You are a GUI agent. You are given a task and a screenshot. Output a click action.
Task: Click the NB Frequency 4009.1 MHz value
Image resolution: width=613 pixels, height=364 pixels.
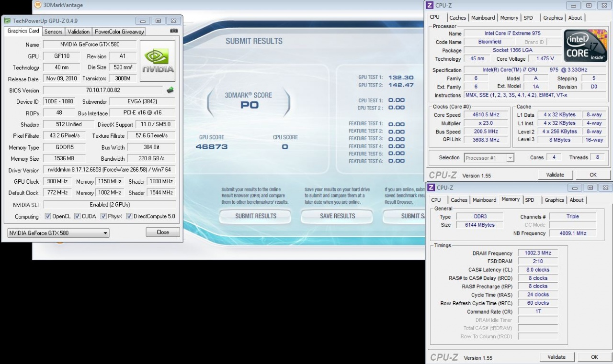tap(573, 233)
